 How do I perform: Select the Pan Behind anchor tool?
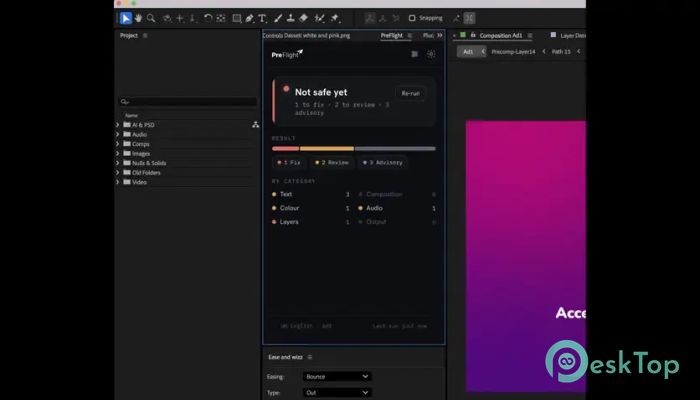221,18
